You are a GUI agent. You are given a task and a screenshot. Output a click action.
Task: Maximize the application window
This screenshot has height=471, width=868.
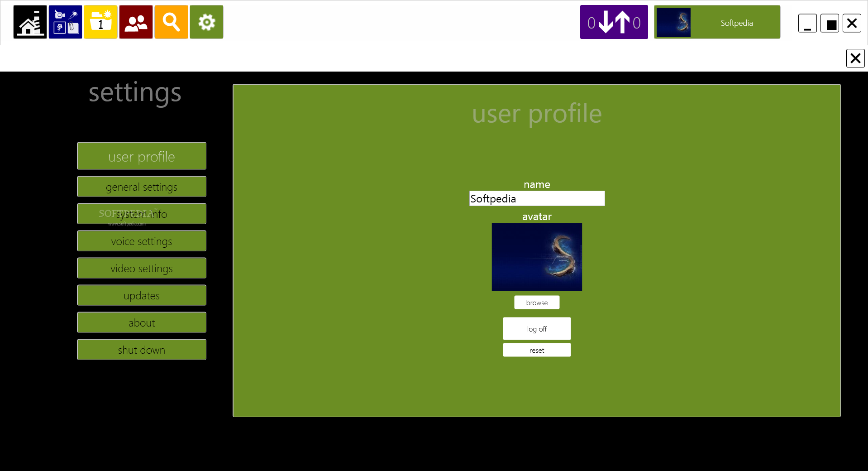[x=830, y=23]
